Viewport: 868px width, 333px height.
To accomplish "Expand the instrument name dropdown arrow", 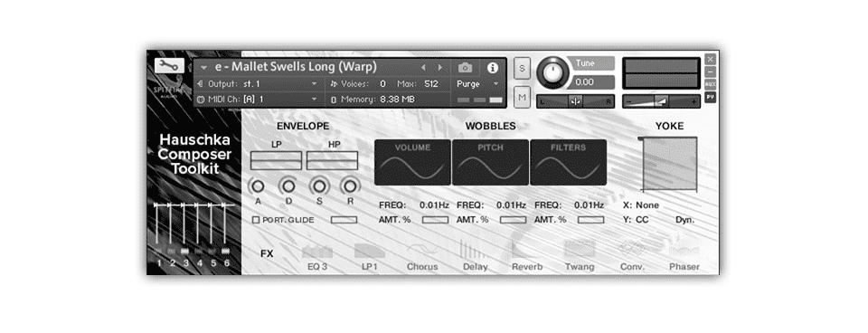I will [204, 68].
